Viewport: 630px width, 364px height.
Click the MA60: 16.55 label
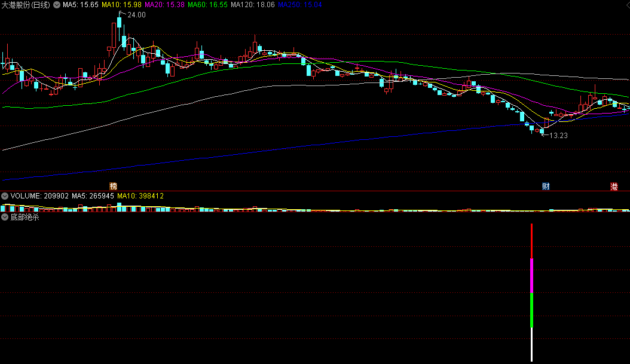pos(207,5)
